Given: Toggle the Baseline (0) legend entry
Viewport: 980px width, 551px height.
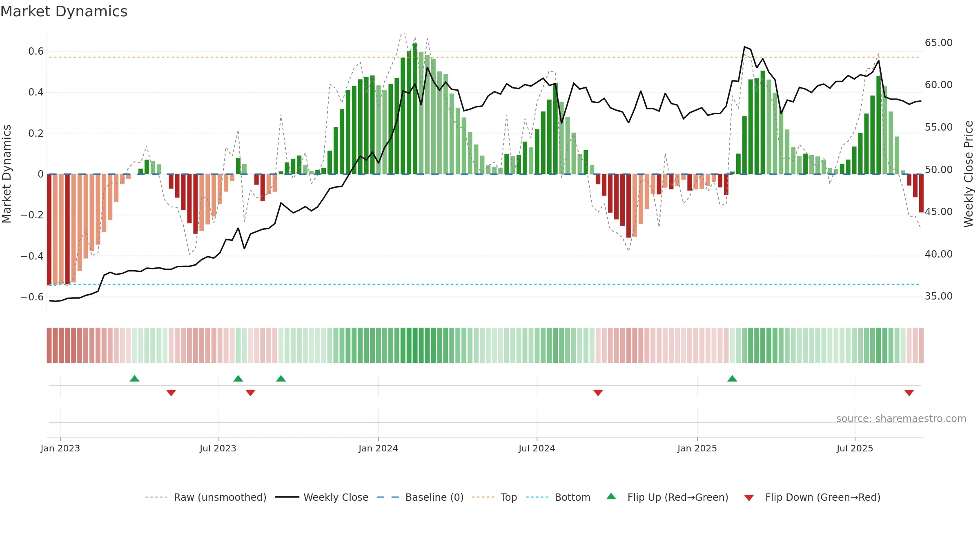Looking at the screenshot, I should point(420,497).
